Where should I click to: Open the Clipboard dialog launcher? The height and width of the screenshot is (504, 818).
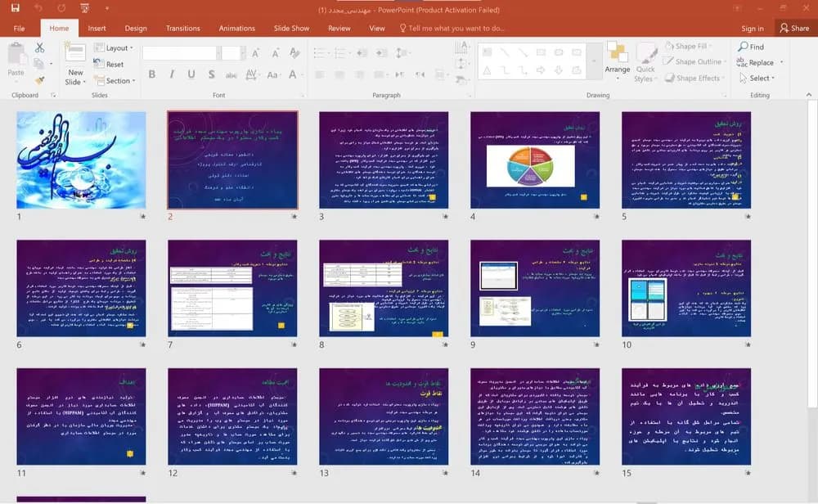pos(53,96)
